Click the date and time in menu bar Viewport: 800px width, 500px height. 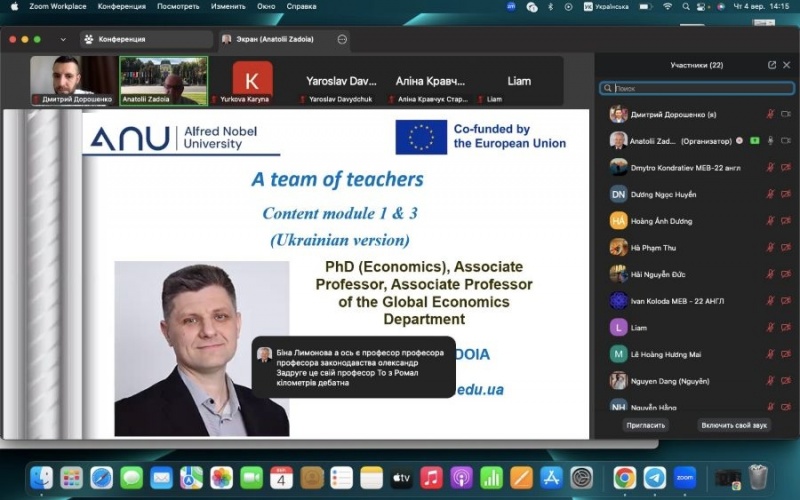(x=761, y=7)
